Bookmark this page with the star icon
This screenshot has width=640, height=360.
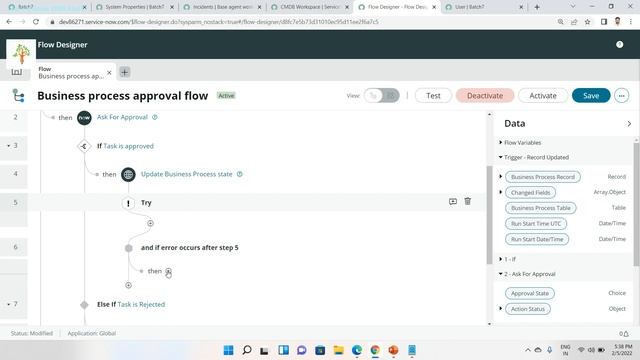[587, 22]
